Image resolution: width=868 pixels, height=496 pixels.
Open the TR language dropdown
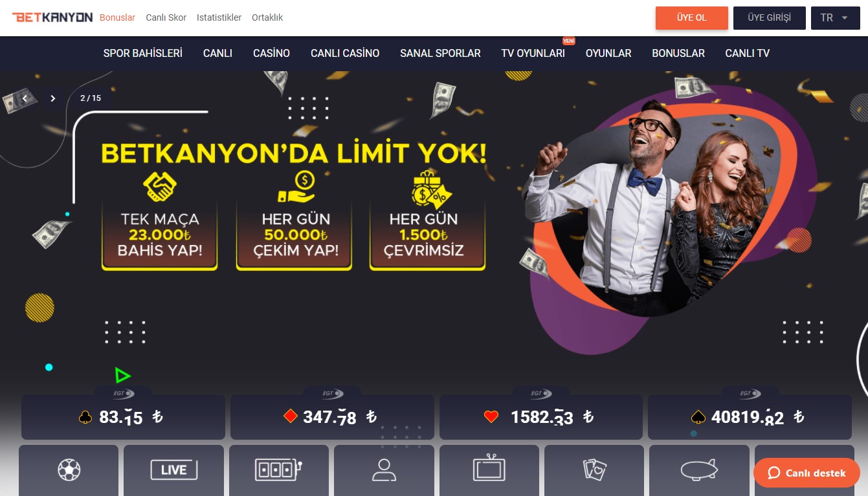(835, 18)
